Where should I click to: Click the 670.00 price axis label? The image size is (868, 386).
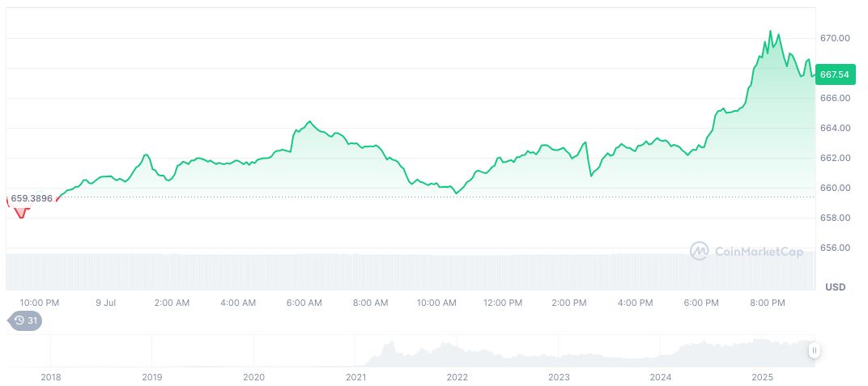(x=834, y=38)
